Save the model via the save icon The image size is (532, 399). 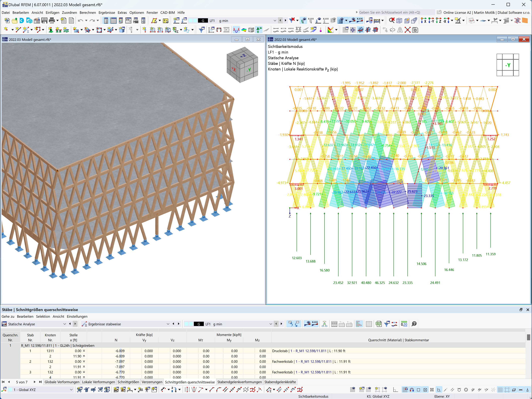(x=45, y=21)
